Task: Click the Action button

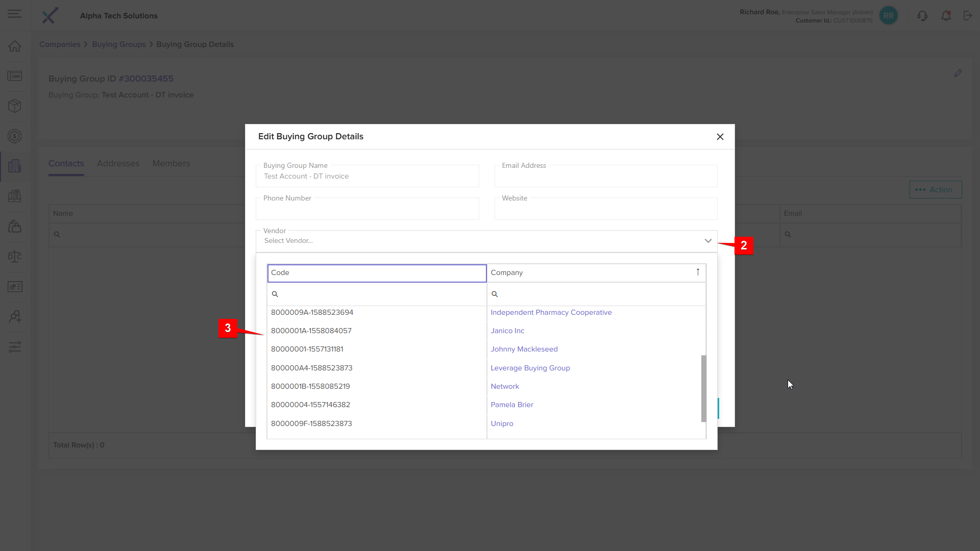Action: 935,190
